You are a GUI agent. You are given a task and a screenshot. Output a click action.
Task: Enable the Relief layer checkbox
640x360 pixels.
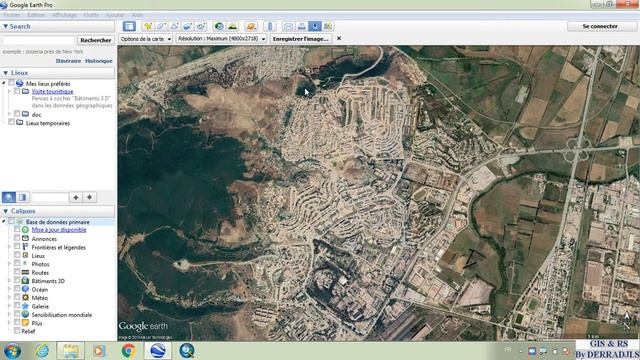pyautogui.click(x=17, y=331)
